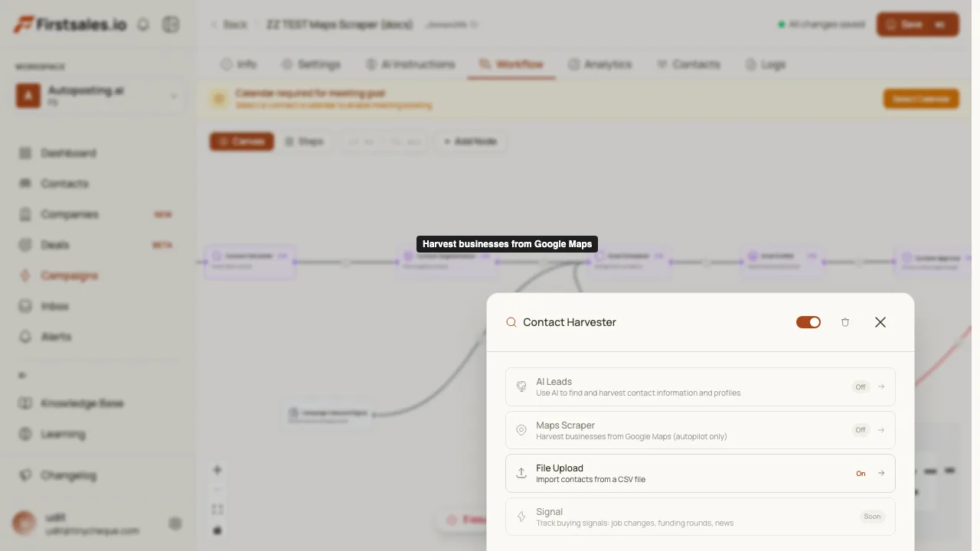The height and width of the screenshot is (551, 980).
Task: Select the Workflow tab
Action: click(511, 64)
